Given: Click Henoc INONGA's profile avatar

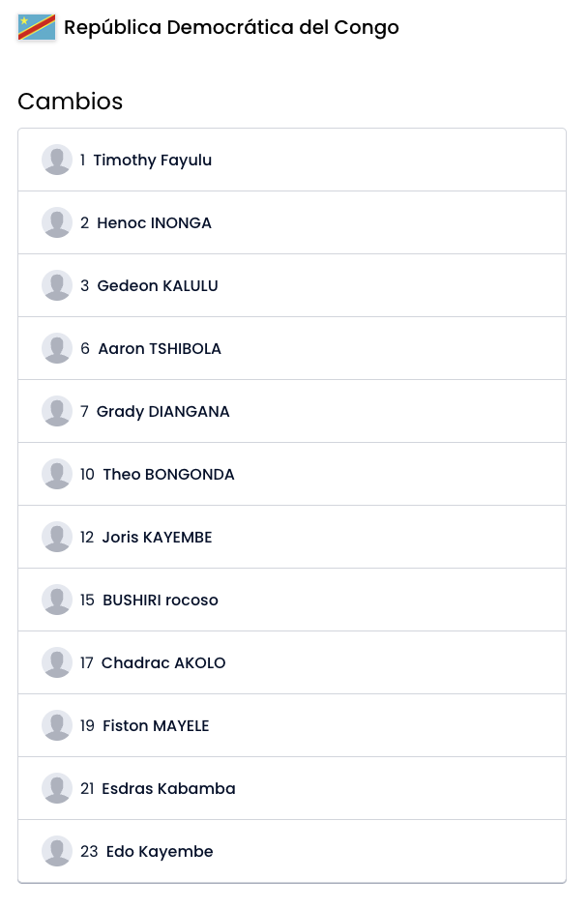Looking at the screenshot, I should pyautogui.click(x=57, y=222).
